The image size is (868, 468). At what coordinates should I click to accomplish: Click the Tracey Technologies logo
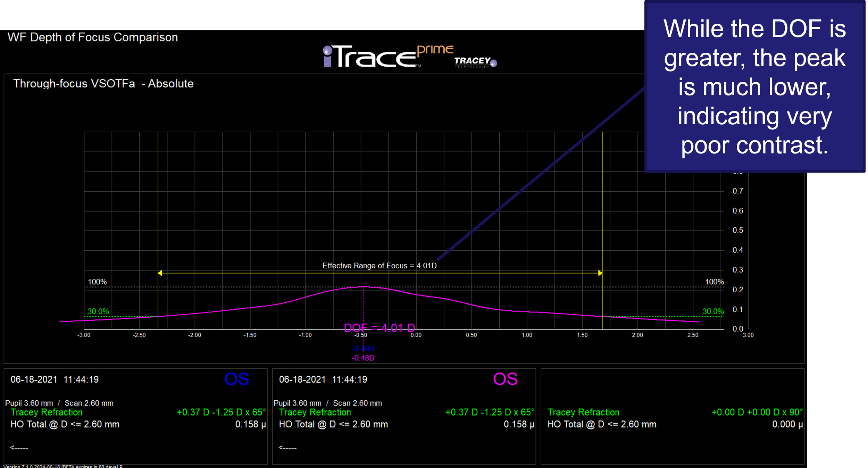coord(475,61)
